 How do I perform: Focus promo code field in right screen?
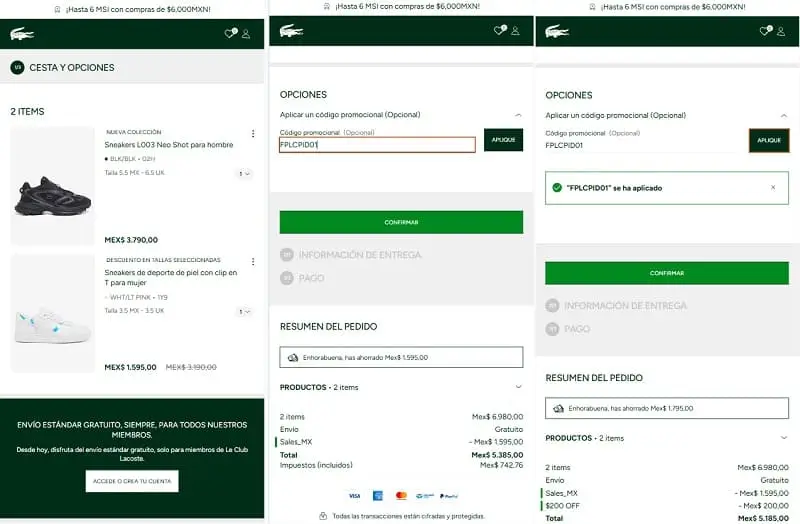tap(642, 145)
